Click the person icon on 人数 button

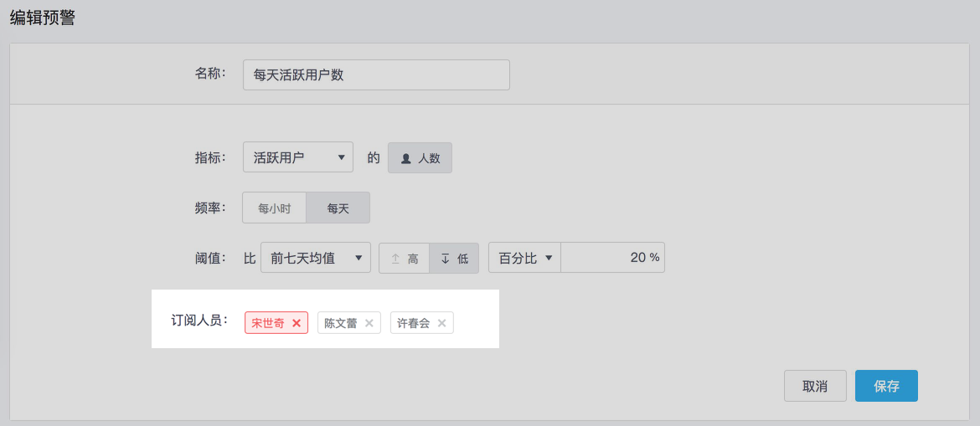[x=406, y=158]
